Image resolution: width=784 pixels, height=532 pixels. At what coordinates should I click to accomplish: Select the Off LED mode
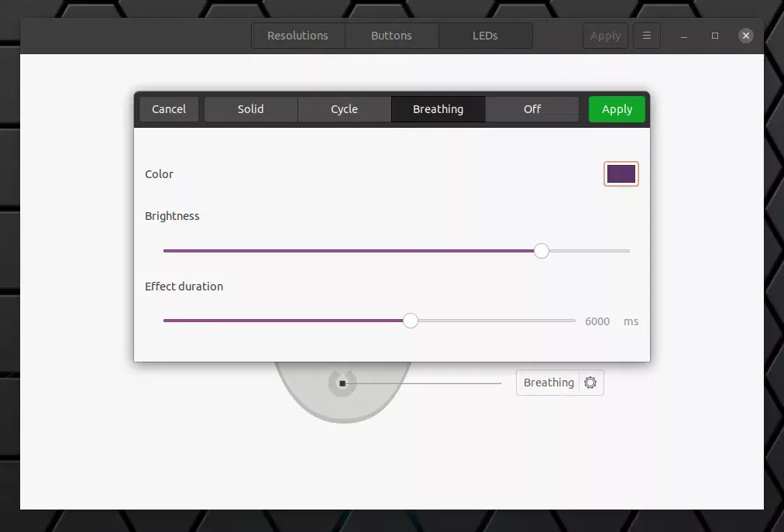pyautogui.click(x=532, y=109)
